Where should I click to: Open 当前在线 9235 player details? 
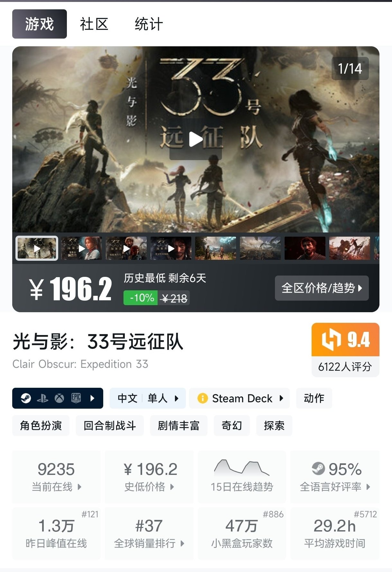56,477
